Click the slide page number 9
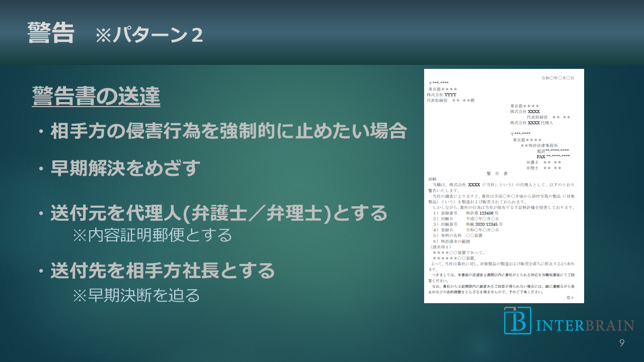644x362 pixels. [x=622, y=343]
